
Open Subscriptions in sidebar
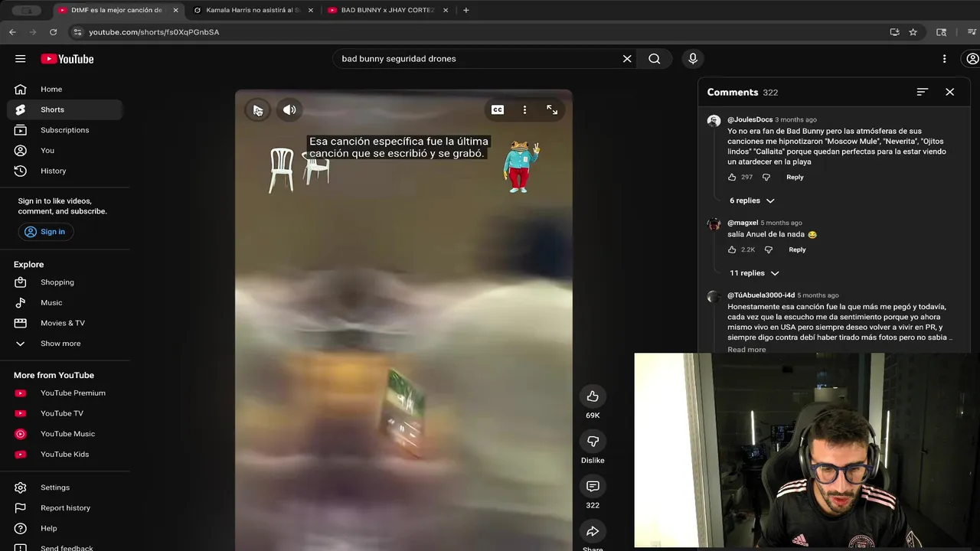(x=65, y=130)
